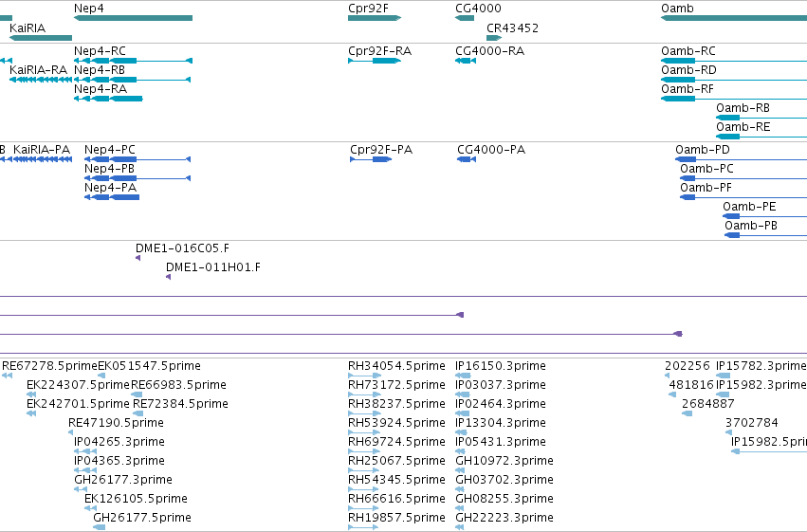Click the KaiRIA-RA transcript
This screenshot has width=807, height=532.
(41, 80)
